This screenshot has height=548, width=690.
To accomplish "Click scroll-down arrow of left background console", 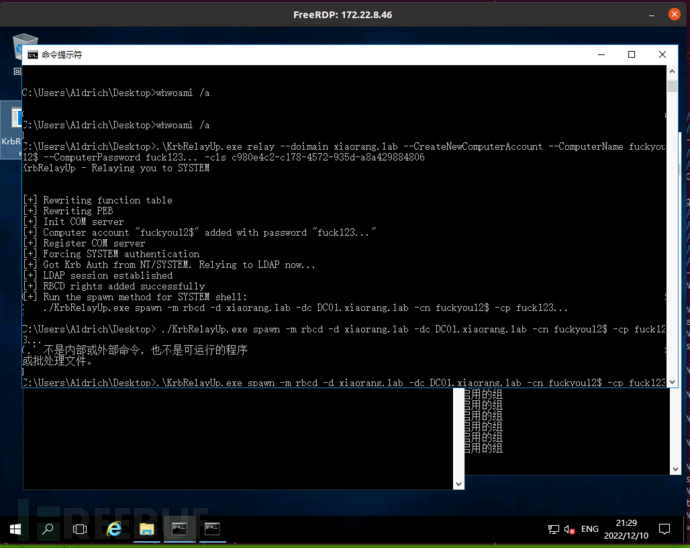I will coord(459,484).
